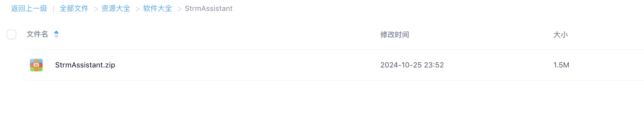The height and width of the screenshot is (127, 644).
Task: Toggle the select-all files checkbox
Action: 11,34
